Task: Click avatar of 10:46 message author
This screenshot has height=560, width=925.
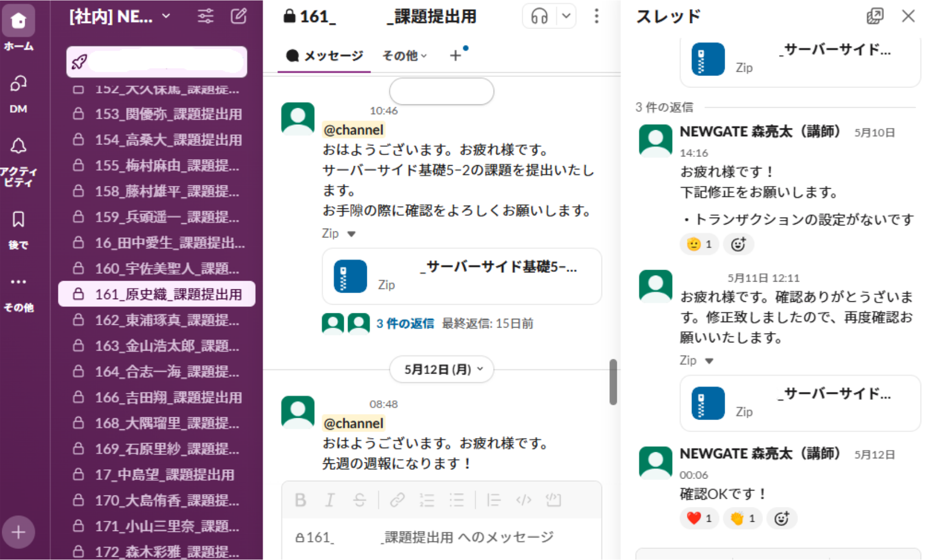Action: click(298, 118)
